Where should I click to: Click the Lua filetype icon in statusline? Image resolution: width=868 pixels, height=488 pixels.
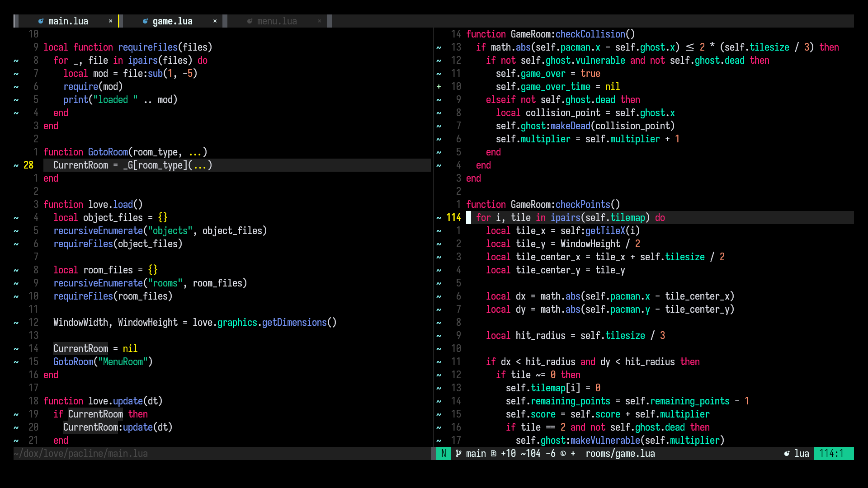787,454
